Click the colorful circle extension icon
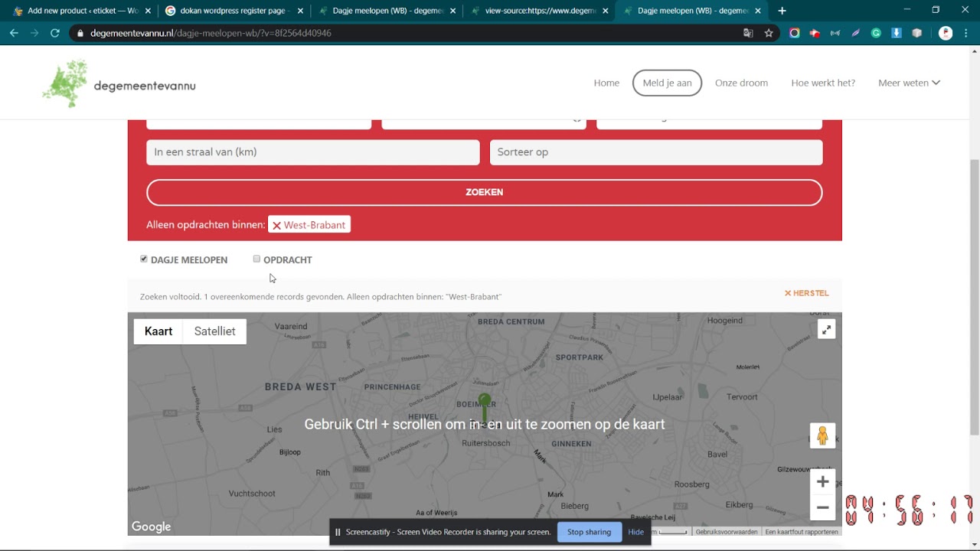980x551 pixels. click(794, 33)
